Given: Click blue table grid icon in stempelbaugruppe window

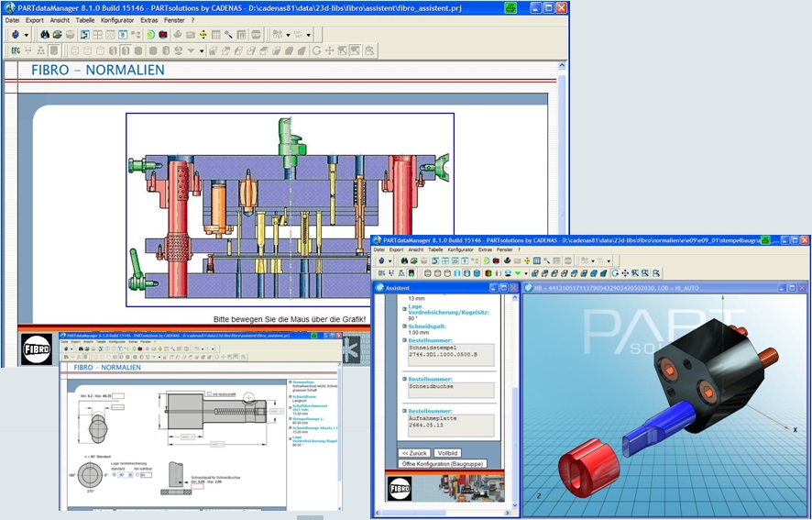Looking at the screenshot, I should 537,260.
